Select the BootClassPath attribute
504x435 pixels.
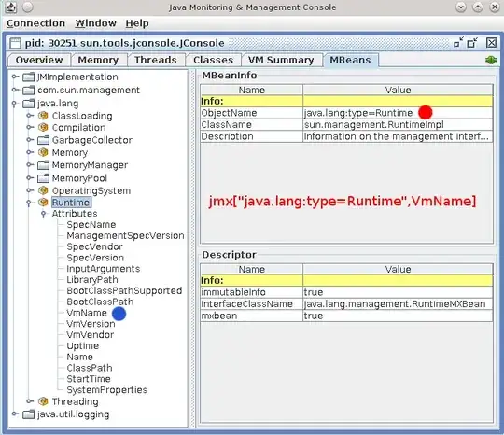point(100,302)
